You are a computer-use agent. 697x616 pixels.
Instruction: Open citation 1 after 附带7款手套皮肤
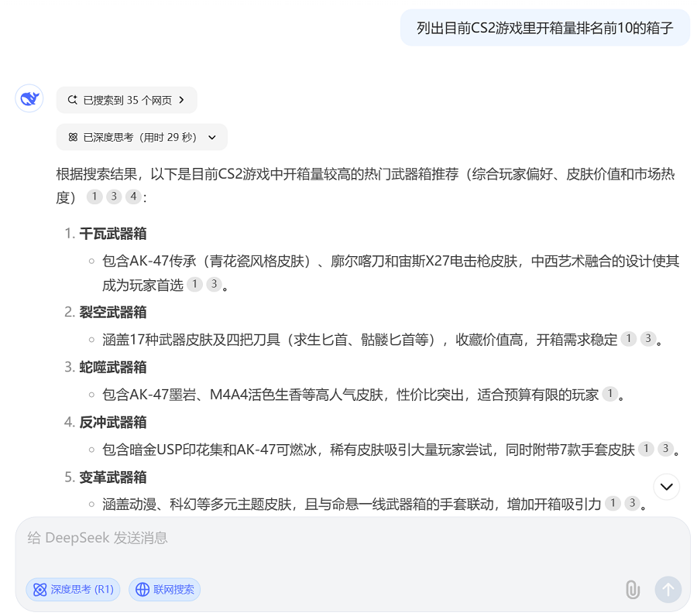[x=646, y=449]
